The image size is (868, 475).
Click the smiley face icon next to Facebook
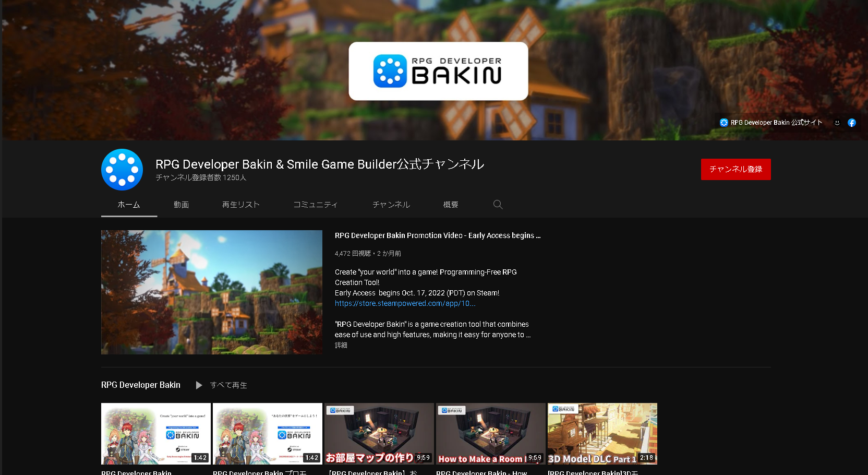[837, 122]
